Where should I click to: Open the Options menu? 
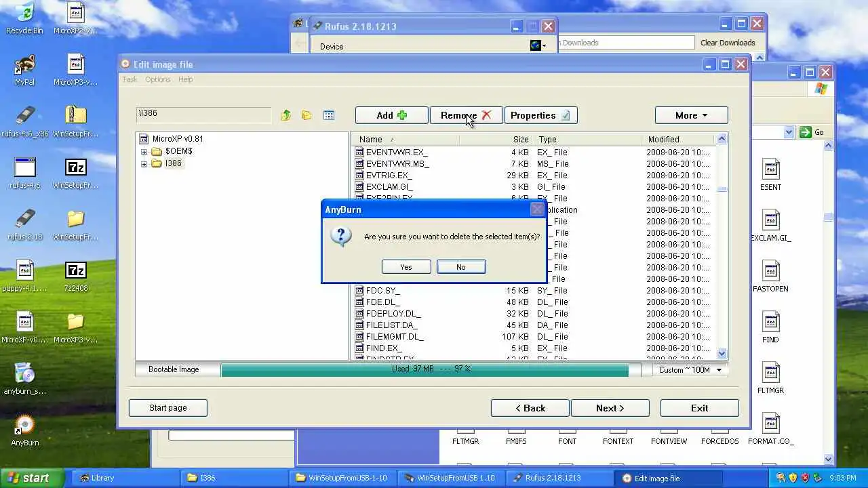[x=157, y=79]
